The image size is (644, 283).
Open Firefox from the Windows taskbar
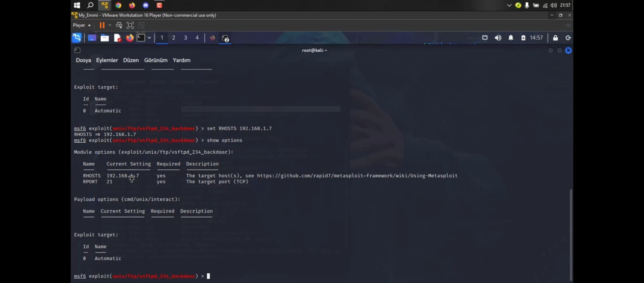(x=132, y=5)
